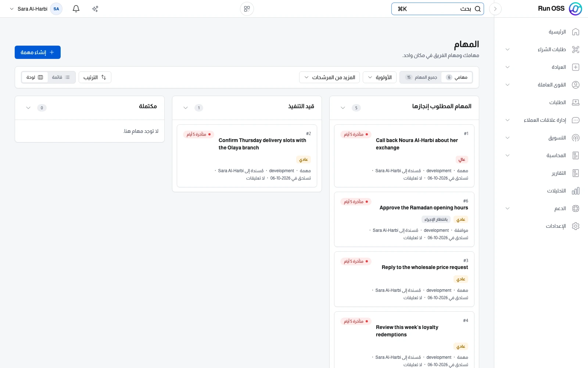
Task: Open الدعم support sidebar icon
Action: tap(576, 209)
